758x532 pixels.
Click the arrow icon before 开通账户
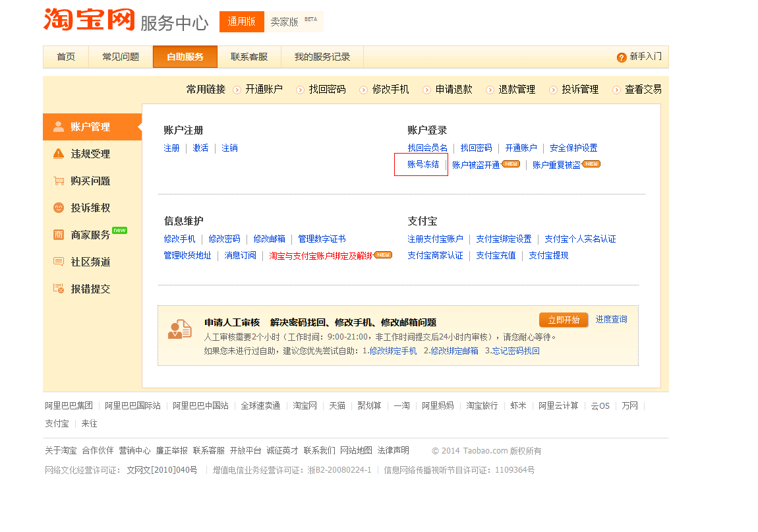click(237, 90)
